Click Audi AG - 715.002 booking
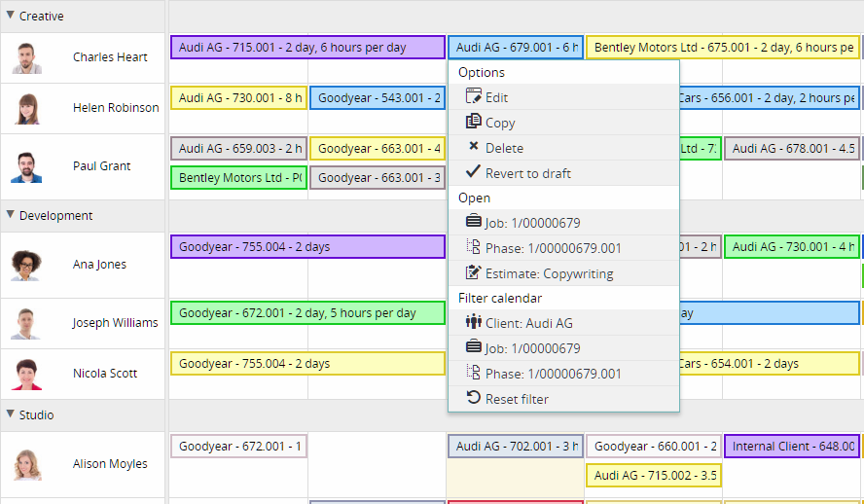The height and width of the screenshot is (504, 864). 654,476
